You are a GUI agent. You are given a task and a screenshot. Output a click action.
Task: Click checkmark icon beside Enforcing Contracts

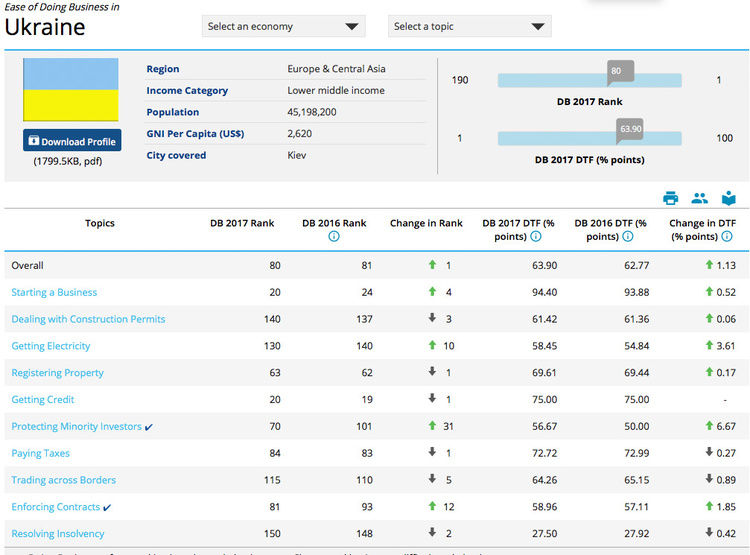coord(107,508)
